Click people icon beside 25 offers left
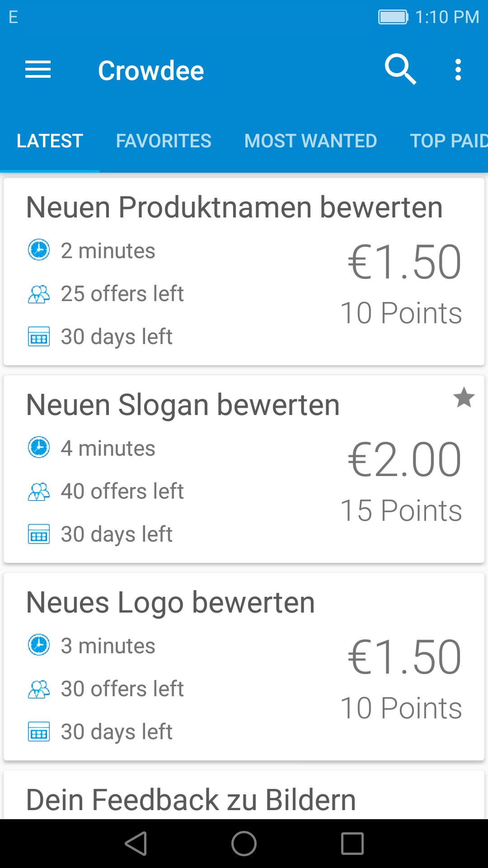Image resolution: width=488 pixels, height=868 pixels. point(39,294)
